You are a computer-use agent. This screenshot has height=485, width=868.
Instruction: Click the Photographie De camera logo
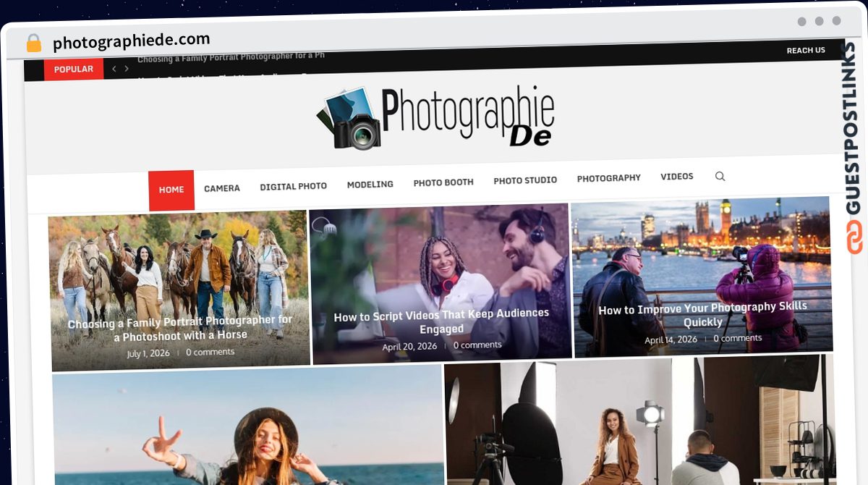(x=435, y=117)
